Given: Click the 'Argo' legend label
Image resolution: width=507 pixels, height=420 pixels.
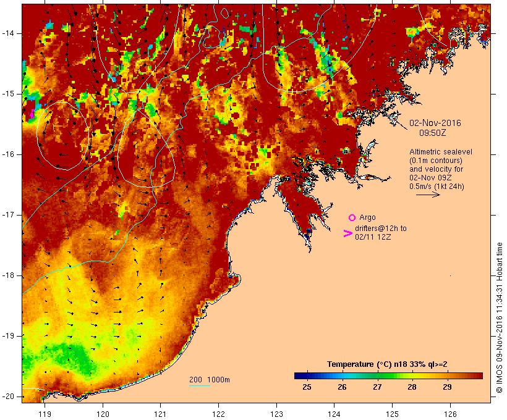Looking at the screenshot, I should pyautogui.click(x=367, y=217).
